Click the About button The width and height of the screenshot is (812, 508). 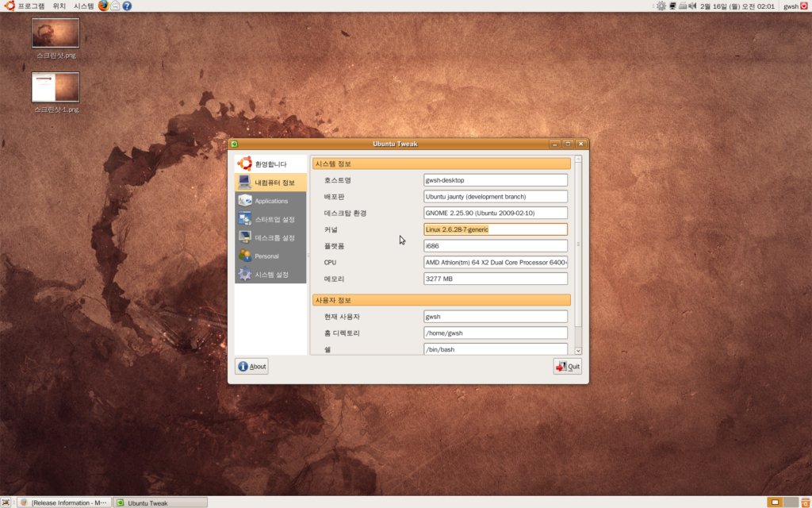251,367
